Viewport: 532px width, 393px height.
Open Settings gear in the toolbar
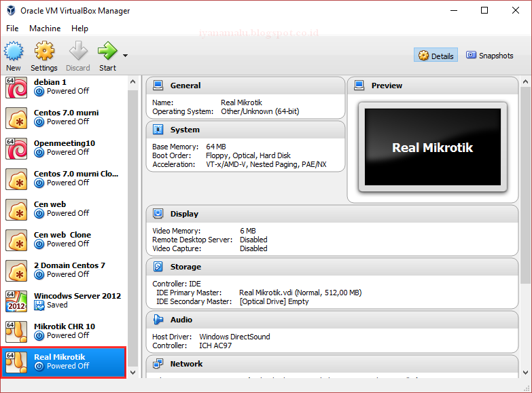click(44, 51)
